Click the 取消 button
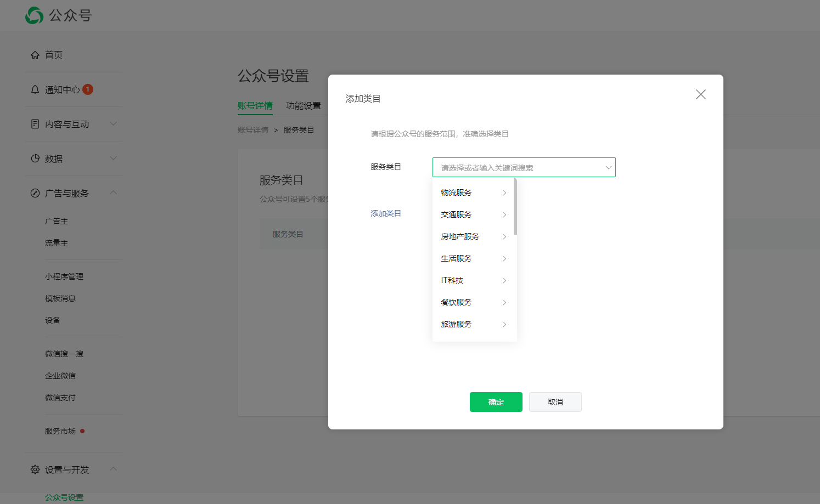Viewport: 820px width, 504px height. point(555,402)
